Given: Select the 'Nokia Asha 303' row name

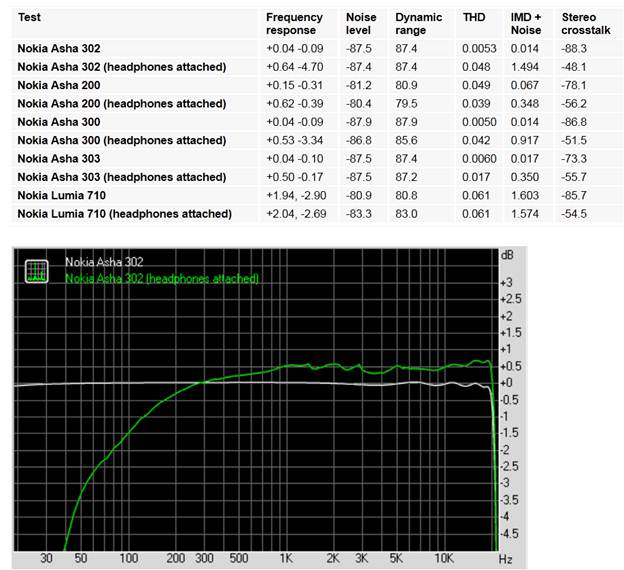Looking at the screenshot, I should (x=59, y=158).
